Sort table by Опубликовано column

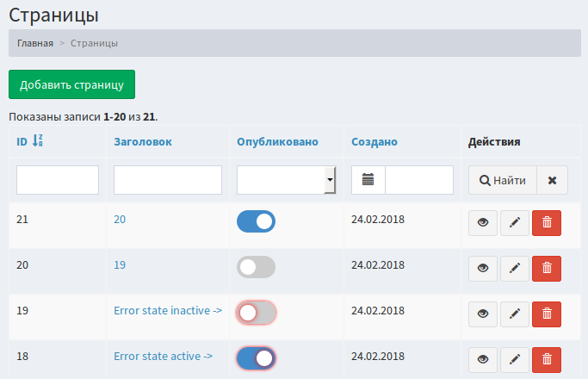[277, 142]
